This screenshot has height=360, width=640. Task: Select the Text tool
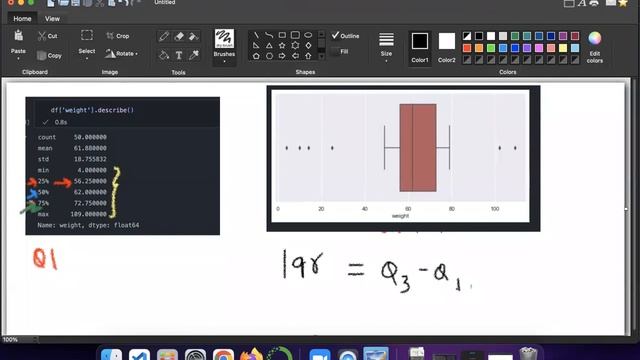point(179,55)
